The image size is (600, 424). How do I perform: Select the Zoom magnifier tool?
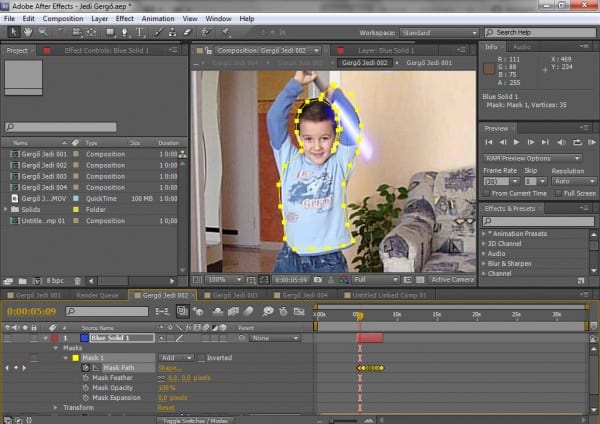pos(44,32)
